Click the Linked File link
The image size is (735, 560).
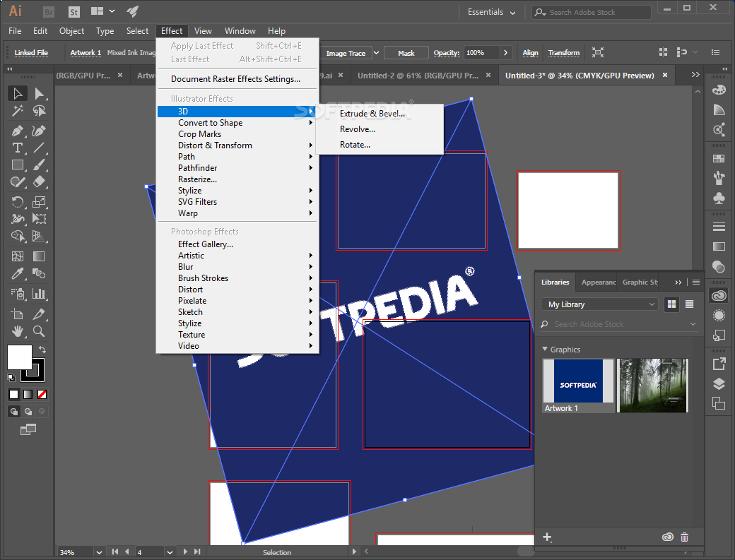pyautogui.click(x=31, y=53)
